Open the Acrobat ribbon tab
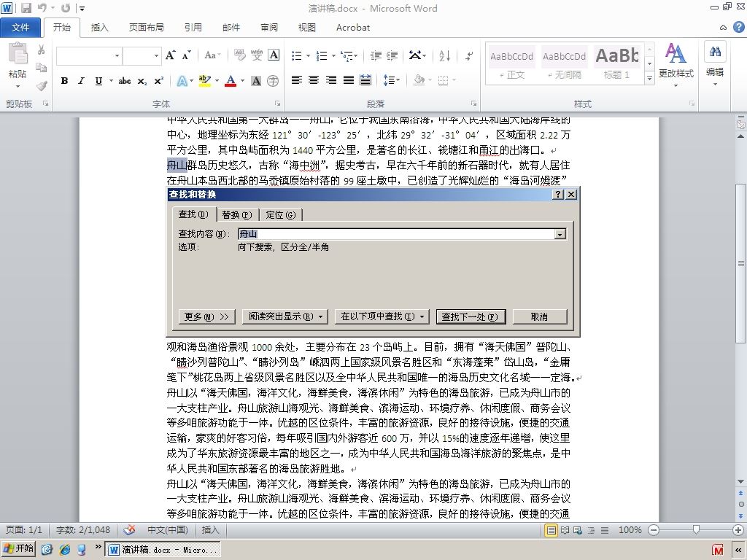 point(353,28)
